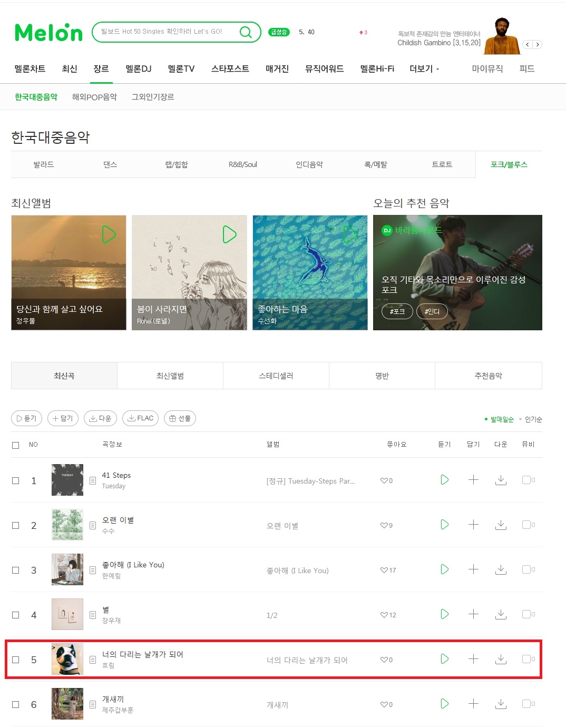Screen dimensions: 566x728
Task: Expand the 더보기 menu dropdown
Action: pos(424,69)
